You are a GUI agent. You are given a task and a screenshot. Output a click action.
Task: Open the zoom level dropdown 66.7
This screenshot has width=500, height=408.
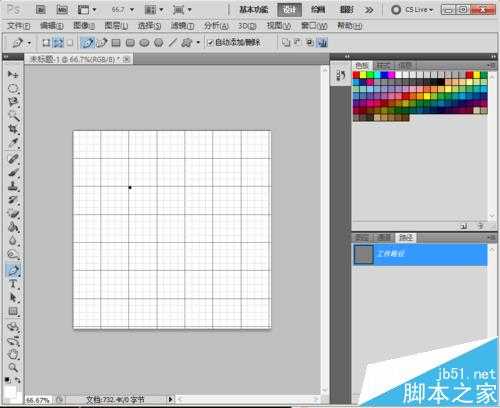pos(123,10)
